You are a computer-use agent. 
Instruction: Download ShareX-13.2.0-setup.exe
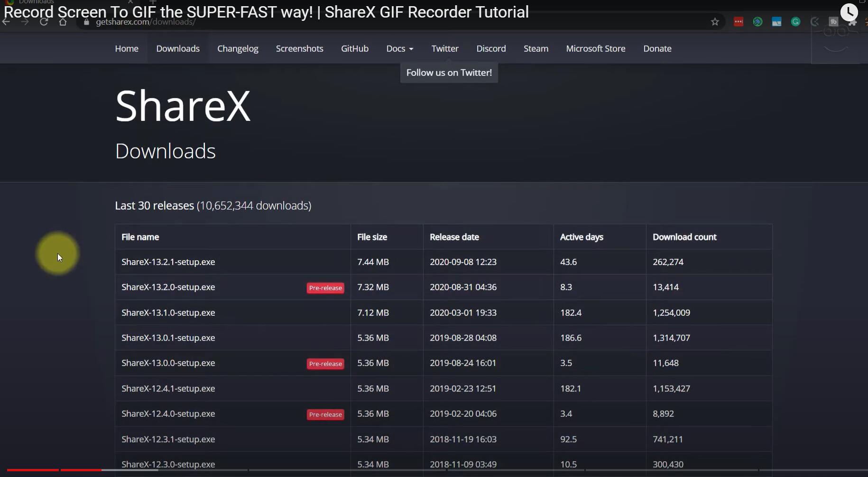tap(168, 287)
